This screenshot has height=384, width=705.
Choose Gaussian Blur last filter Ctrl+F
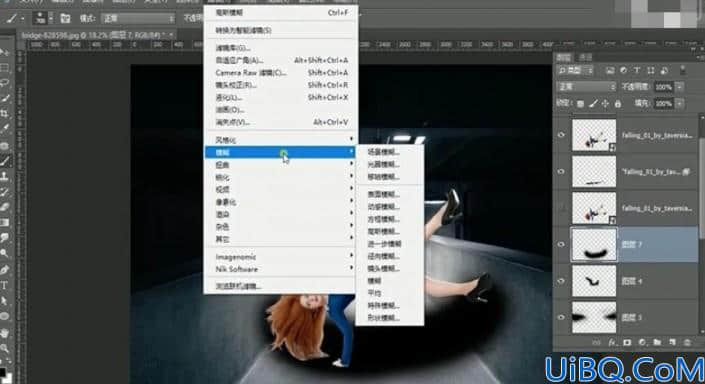point(281,13)
